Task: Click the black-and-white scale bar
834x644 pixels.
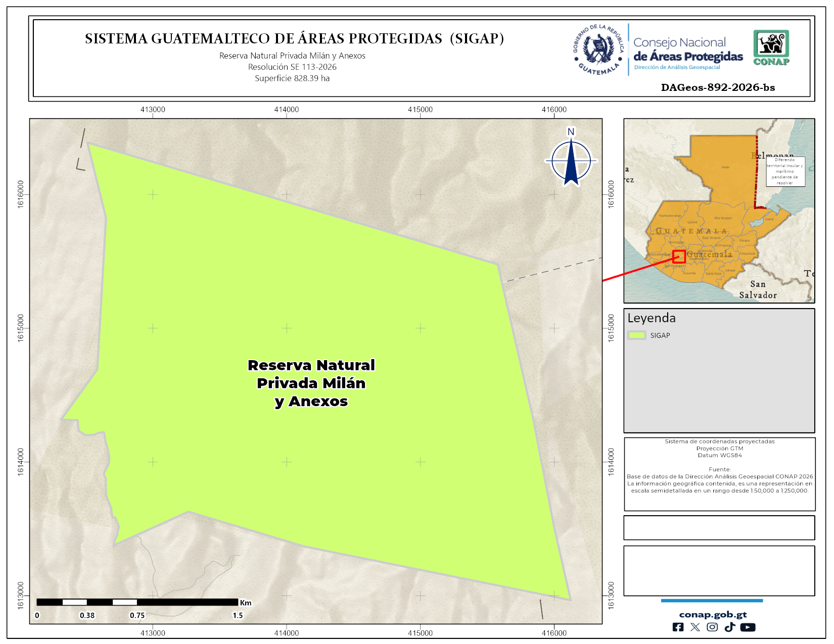Action: [x=137, y=602]
